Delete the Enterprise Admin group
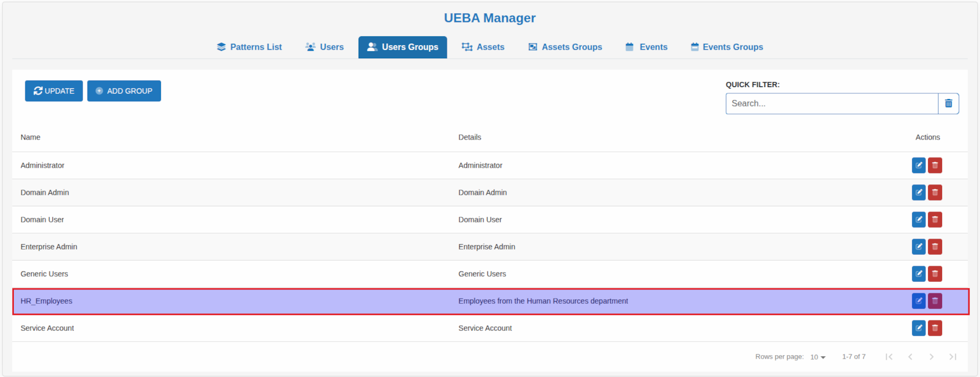This screenshot has width=980, height=377. tap(934, 247)
